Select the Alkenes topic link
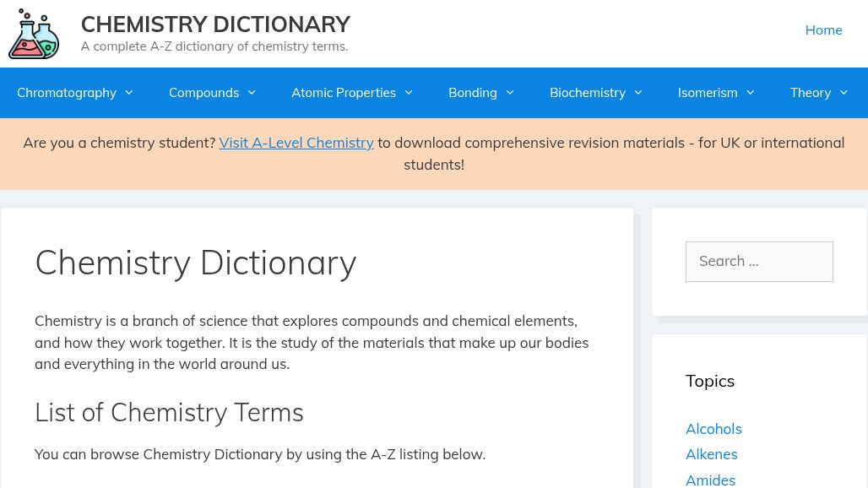Viewport: 868px width, 488px height. pyautogui.click(x=711, y=454)
